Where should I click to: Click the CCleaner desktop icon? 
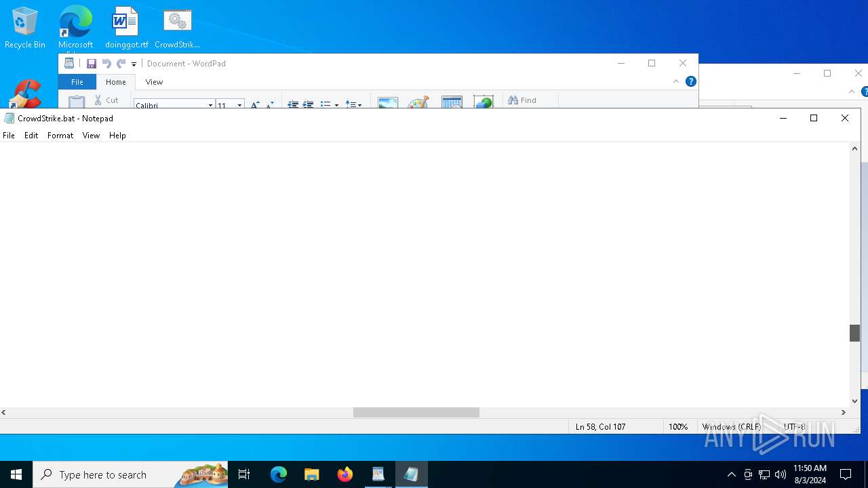pos(26,94)
